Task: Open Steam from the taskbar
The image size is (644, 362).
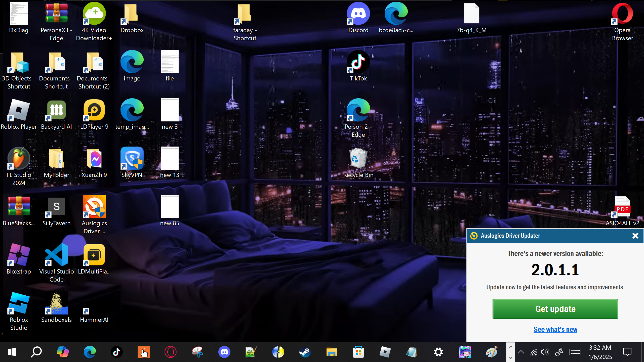Action: click(305, 352)
